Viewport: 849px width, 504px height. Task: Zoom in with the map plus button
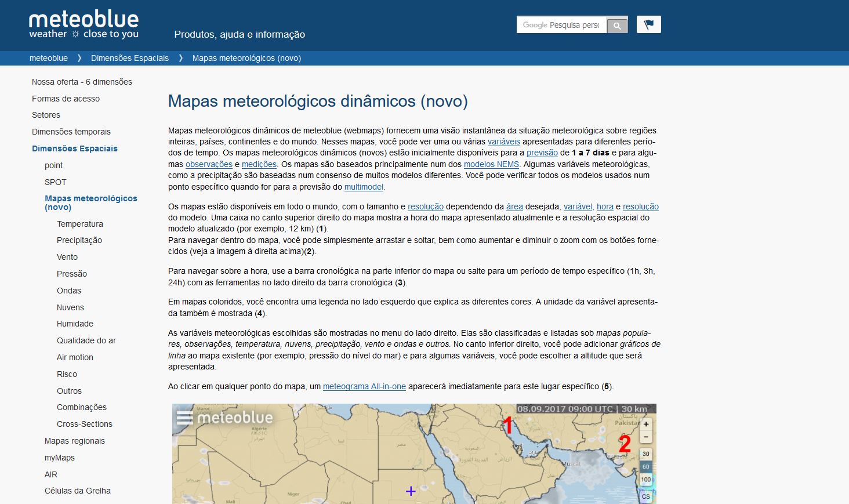point(646,424)
